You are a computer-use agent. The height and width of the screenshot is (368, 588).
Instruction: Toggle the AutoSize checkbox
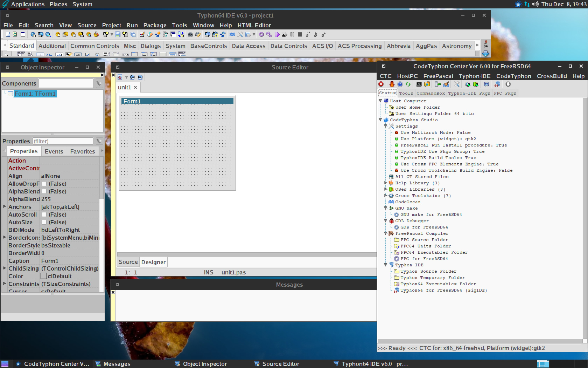[x=44, y=222]
